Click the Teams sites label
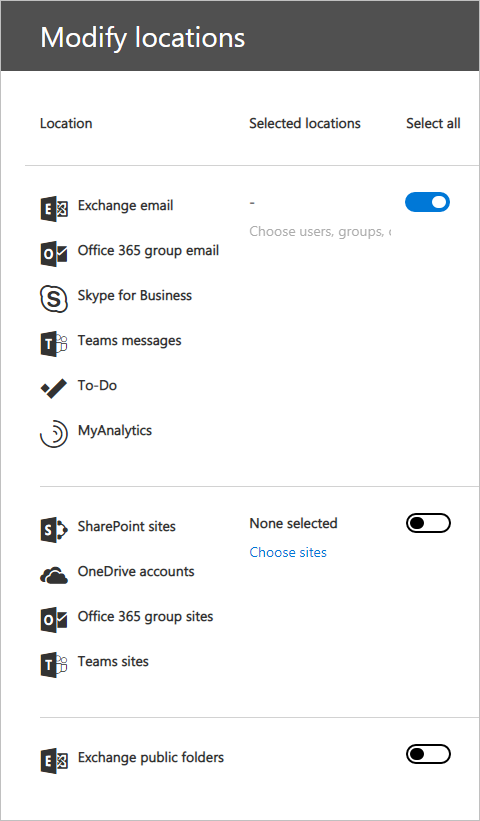The image size is (480, 821). pyautogui.click(x=114, y=661)
